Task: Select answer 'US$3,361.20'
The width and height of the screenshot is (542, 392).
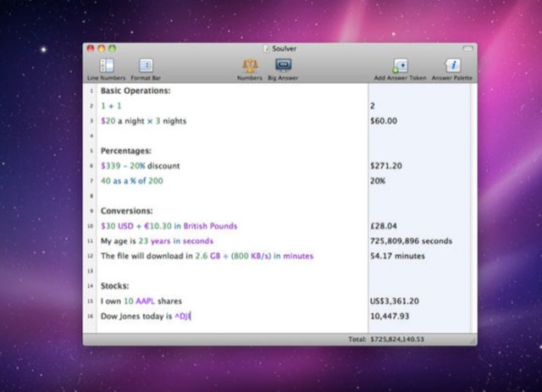Action: pyautogui.click(x=395, y=301)
